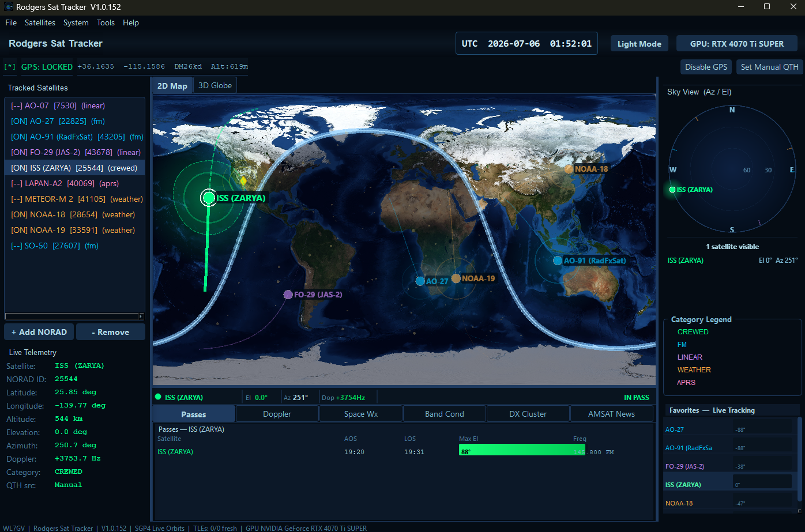The image size is (805, 532).
Task: Toggle tracking for AO-07 [7530]
Action: [74, 105]
